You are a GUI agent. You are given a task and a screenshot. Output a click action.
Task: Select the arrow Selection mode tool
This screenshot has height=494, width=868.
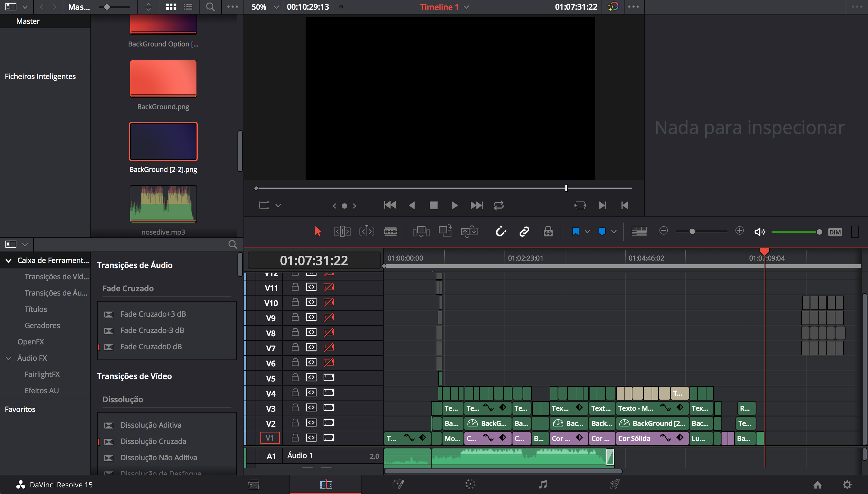coord(318,231)
